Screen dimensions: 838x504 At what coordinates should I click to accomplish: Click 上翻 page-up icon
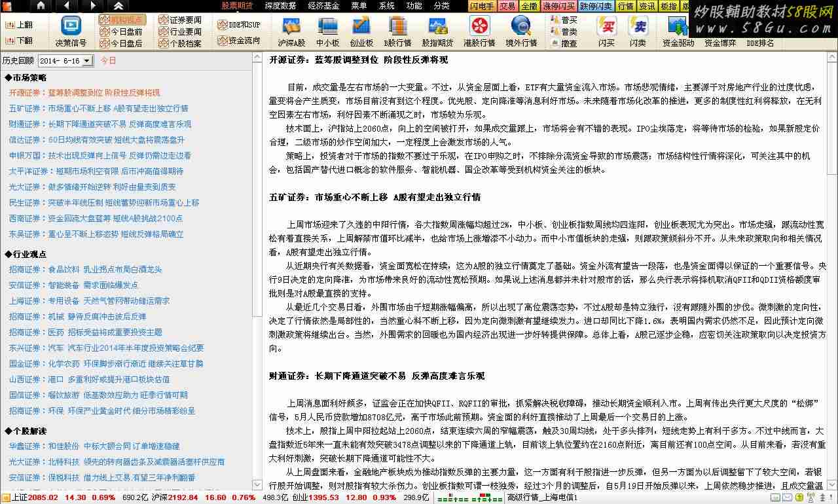[x=19, y=25]
